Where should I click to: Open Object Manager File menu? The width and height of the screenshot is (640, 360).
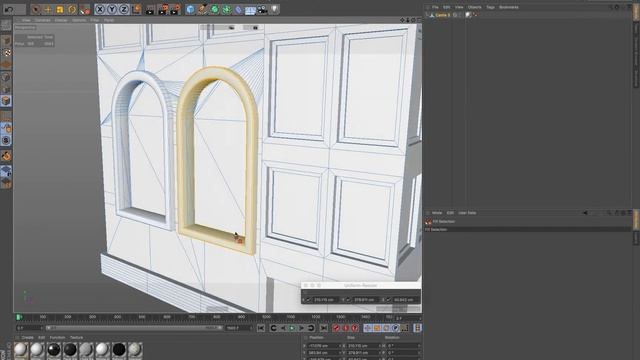point(436,7)
